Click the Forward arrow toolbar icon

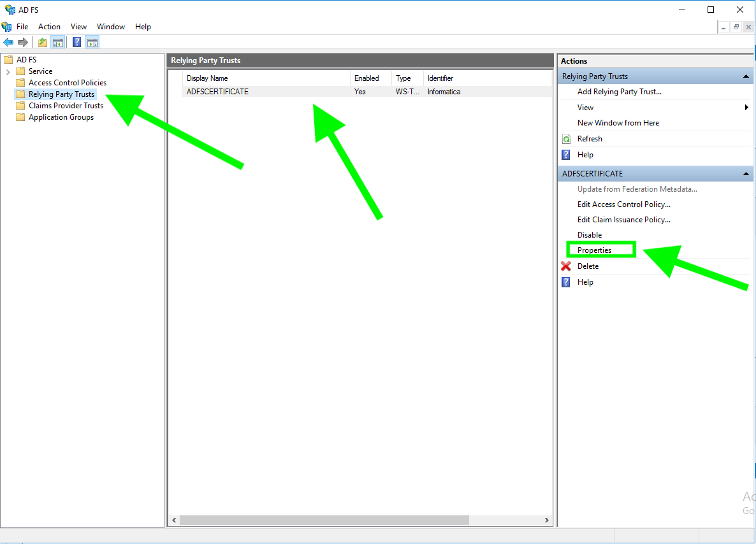click(23, 43)
